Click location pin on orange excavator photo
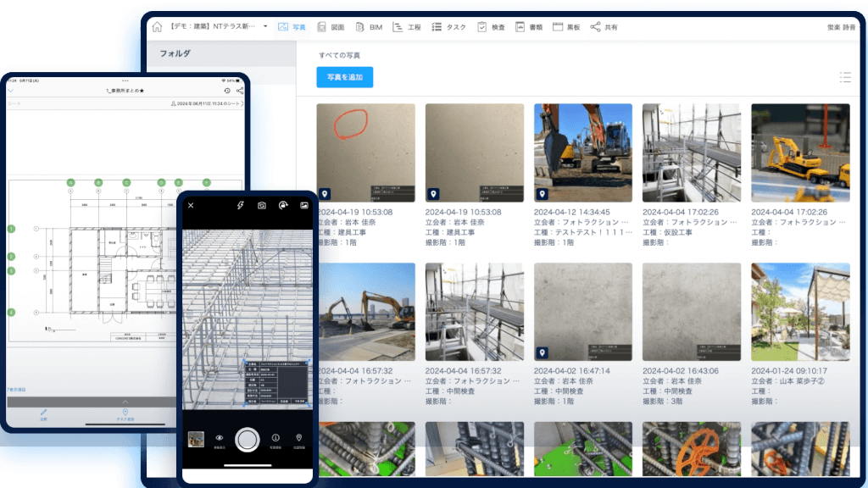The width and height of the screenshot is (868, 488). tap(542, 193)
